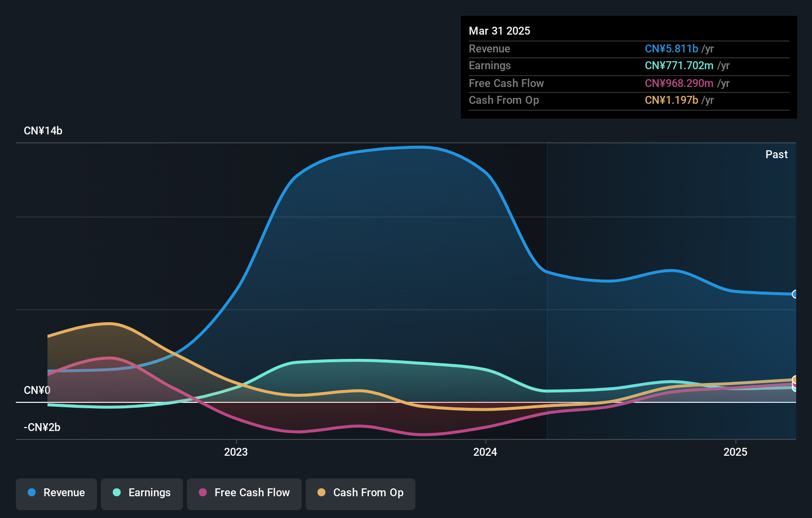The image size is (812, 518).
Task: Click the -CN¥2b y-axis label
Action: 42,428
